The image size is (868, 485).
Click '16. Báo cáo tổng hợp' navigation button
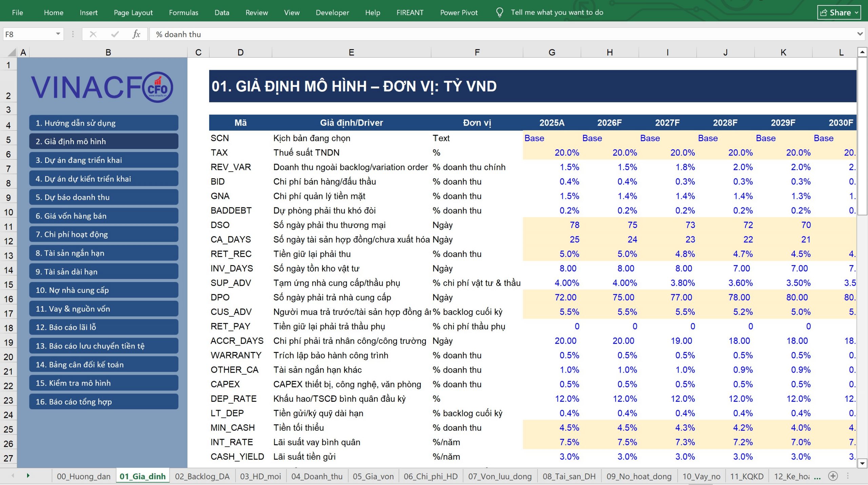click(x=104, y=402)
